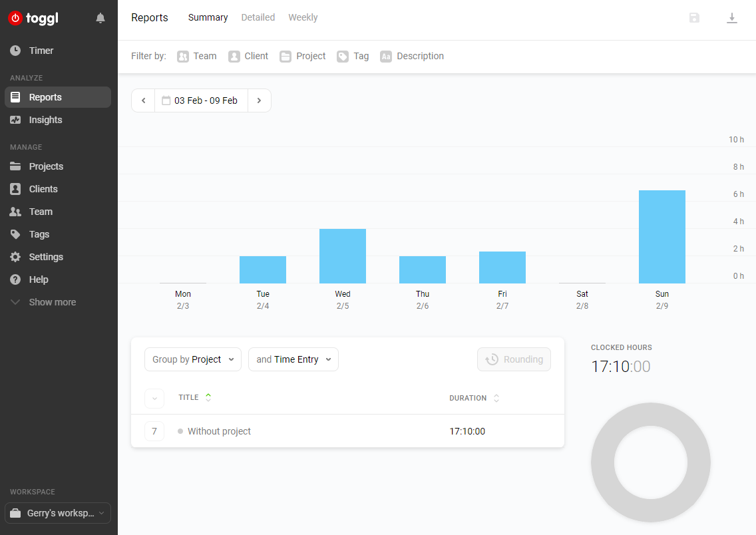Click the Rounding button

coord(514,359)
